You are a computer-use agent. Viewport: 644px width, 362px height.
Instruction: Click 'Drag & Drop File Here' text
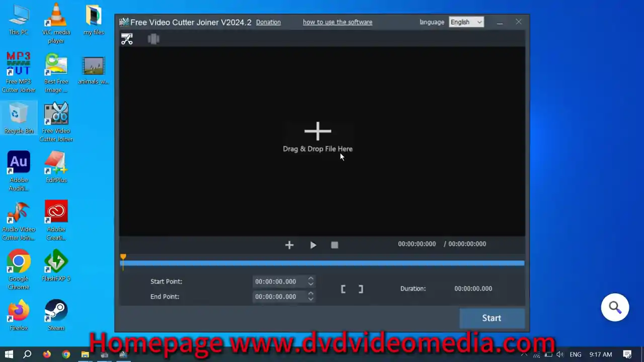coord(317,149)
